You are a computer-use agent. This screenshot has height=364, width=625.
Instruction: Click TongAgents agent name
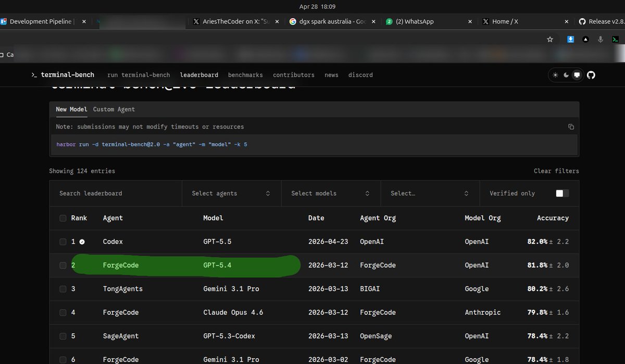point(123,288)
